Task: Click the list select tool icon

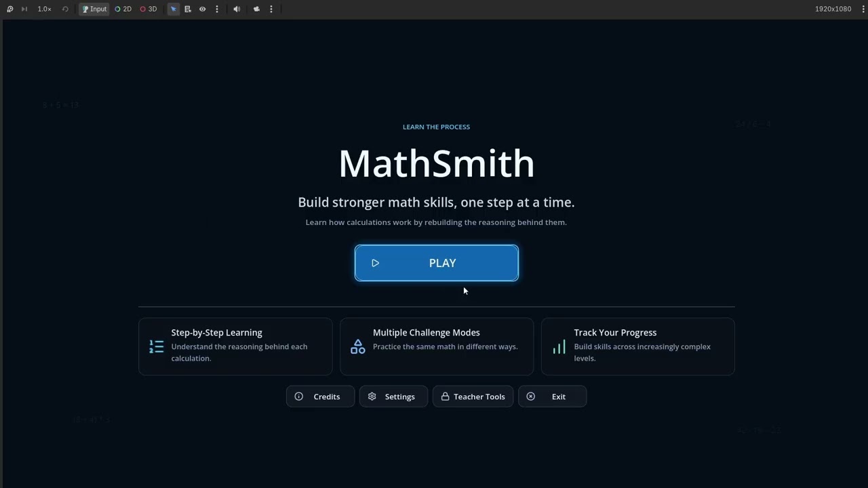Action: click(x=188, y=9)
